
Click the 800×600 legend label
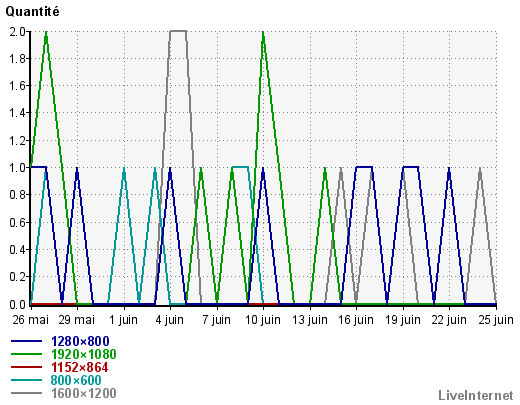click(76, 380)
